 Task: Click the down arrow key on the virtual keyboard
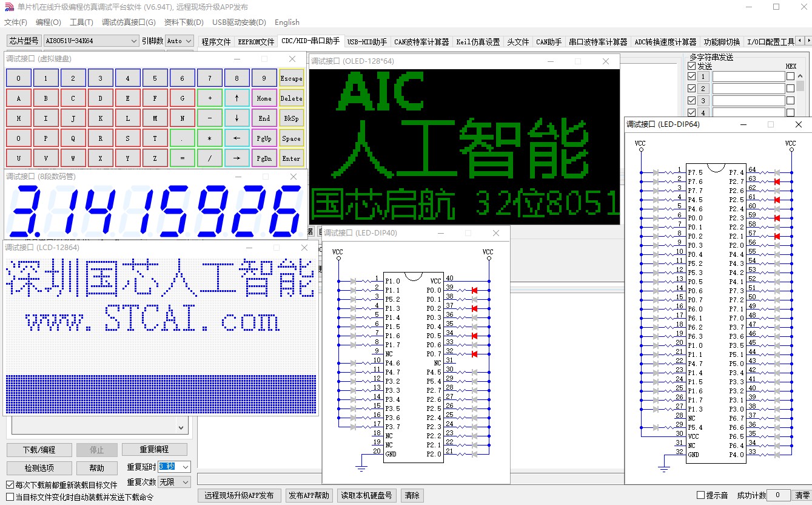(x=237, y=118)
